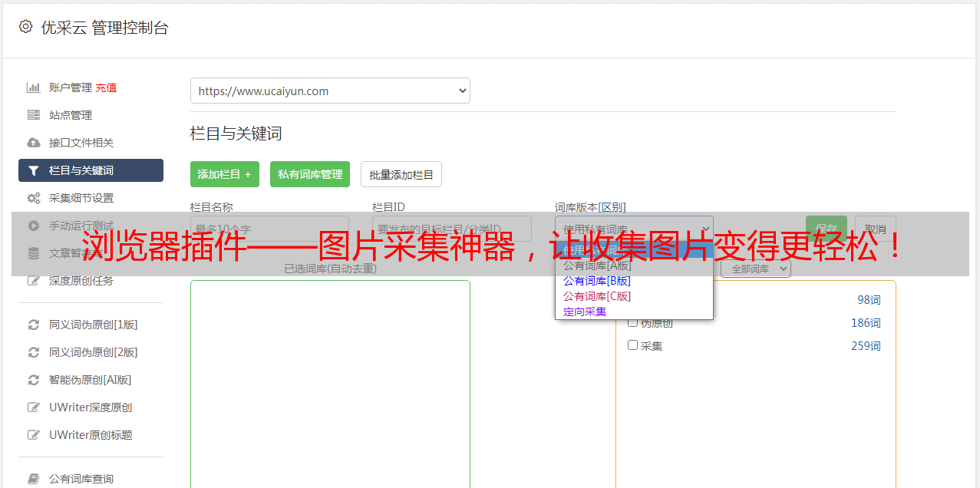The image size is (980, 488).
Task: Click the 259词 count
Action: (x=866, y=346)
